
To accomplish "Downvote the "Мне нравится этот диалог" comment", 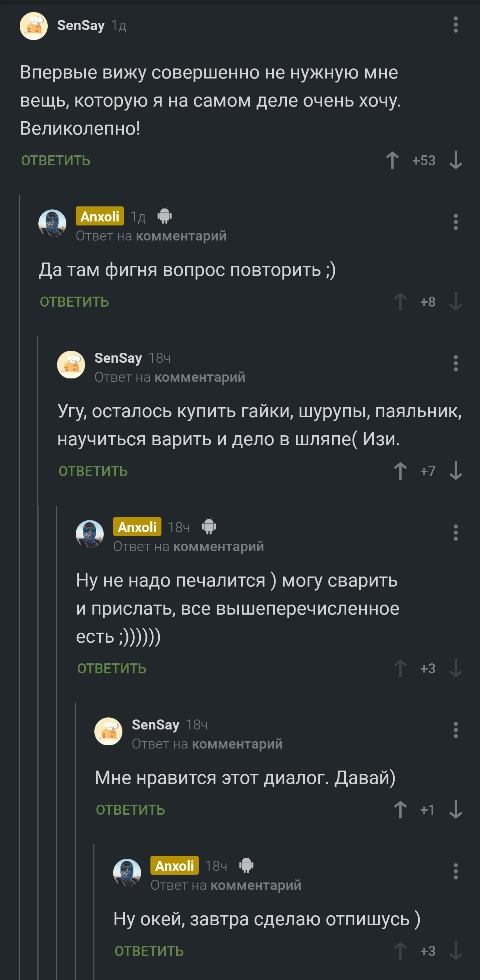I will tap(455, 810).
